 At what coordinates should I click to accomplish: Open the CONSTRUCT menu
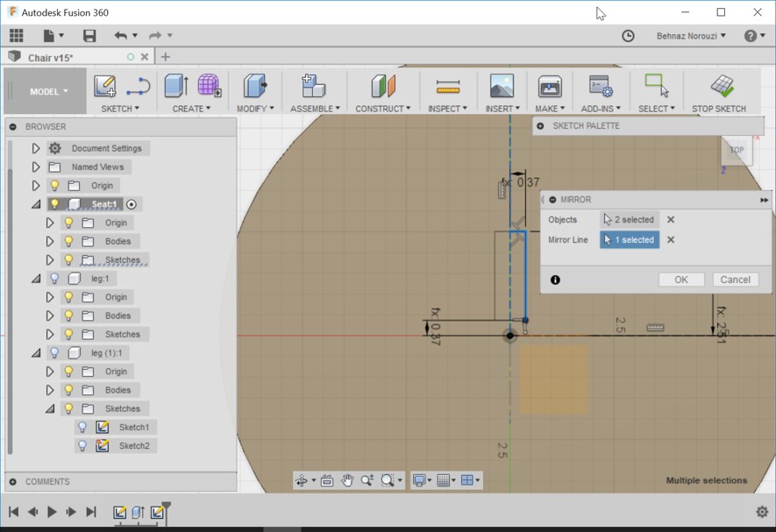pyautogui.click(x=383, y=109)
